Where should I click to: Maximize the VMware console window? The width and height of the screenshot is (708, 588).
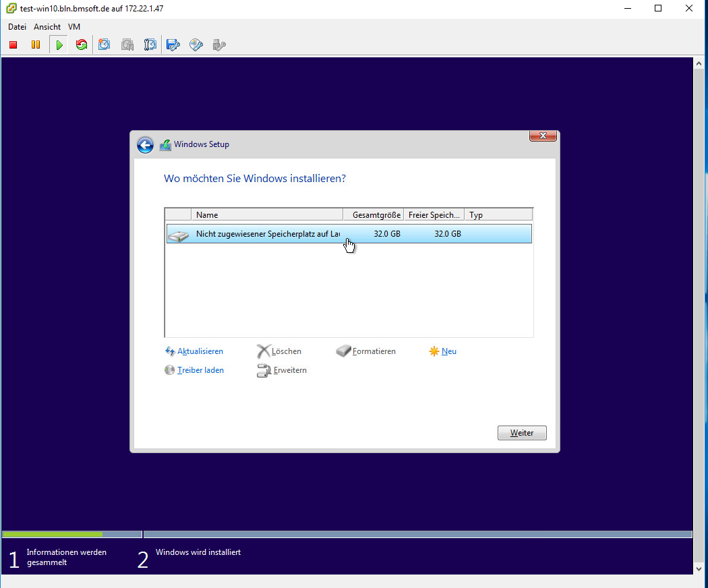tap(658, 8)
